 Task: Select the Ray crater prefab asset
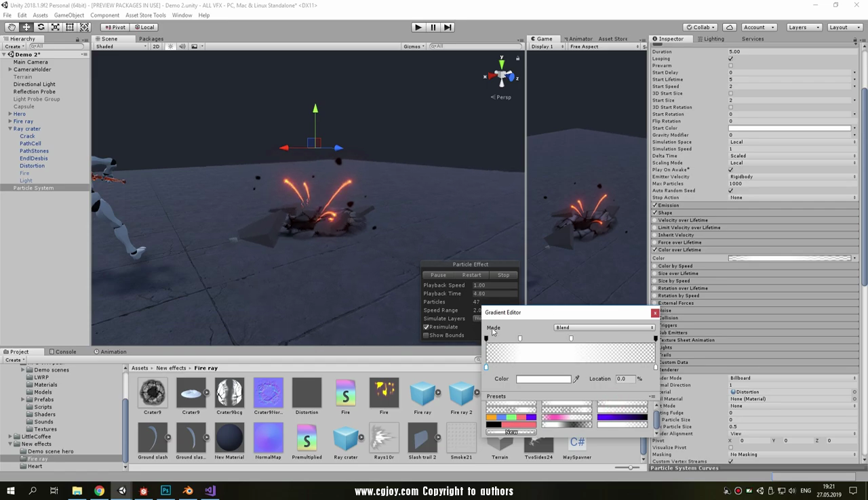tap(345, 442)
